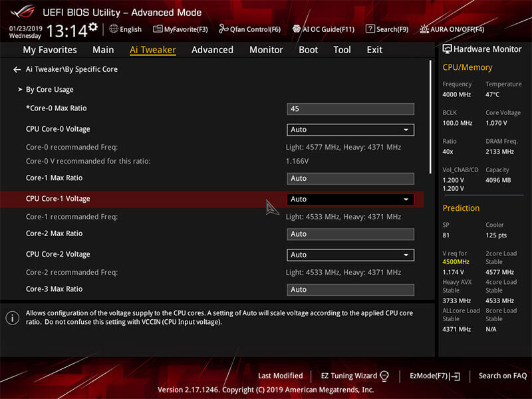The image size is (532, 399).
Task: Click the Capacity 4096 MB reading
Action: point(498,180)
